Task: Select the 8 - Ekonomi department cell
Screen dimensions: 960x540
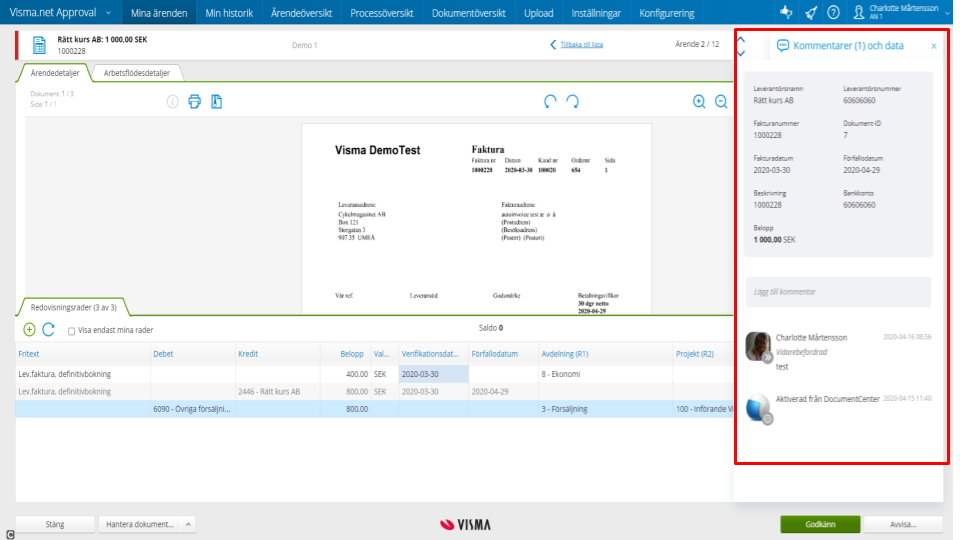Action: point(606,374)
